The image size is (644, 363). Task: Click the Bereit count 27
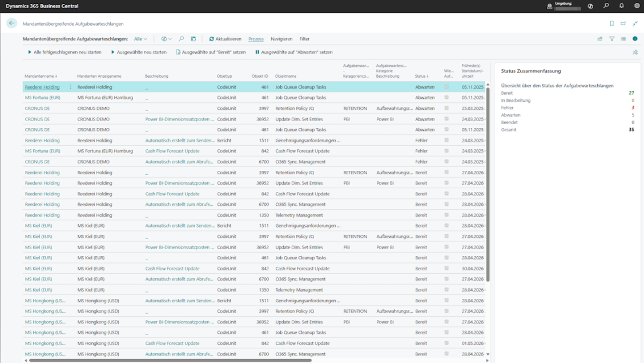(631, 93)
